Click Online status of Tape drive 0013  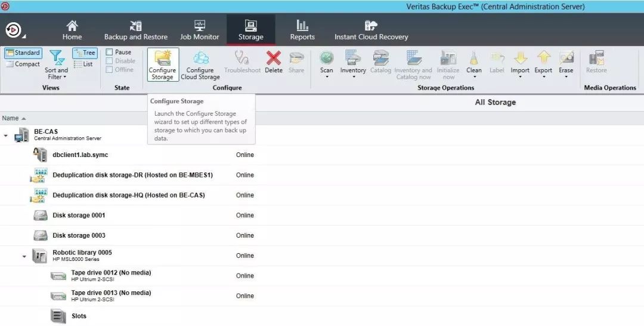tap(245, 296)
